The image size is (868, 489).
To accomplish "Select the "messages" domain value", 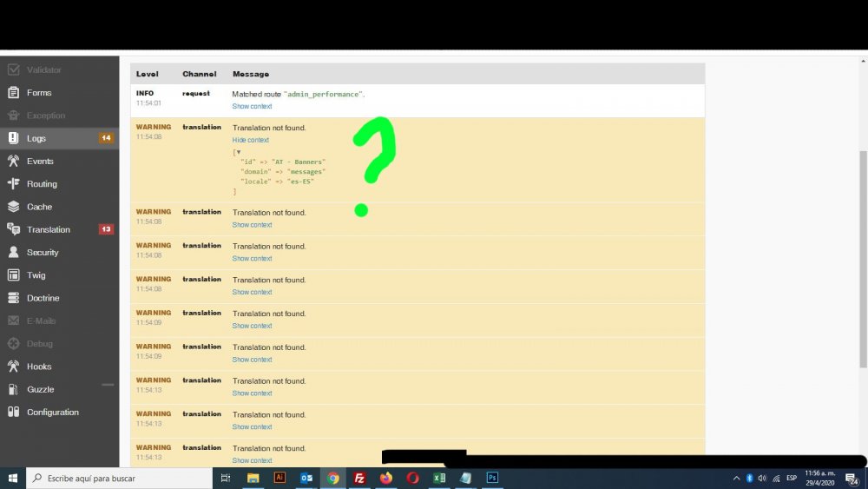I will [x=306, y=172].
